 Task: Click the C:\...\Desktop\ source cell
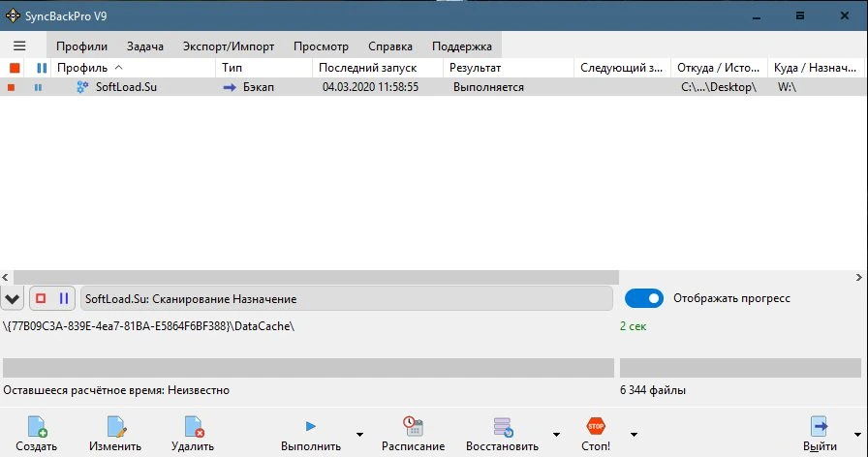pyautogui.click(x=719, y=87)
